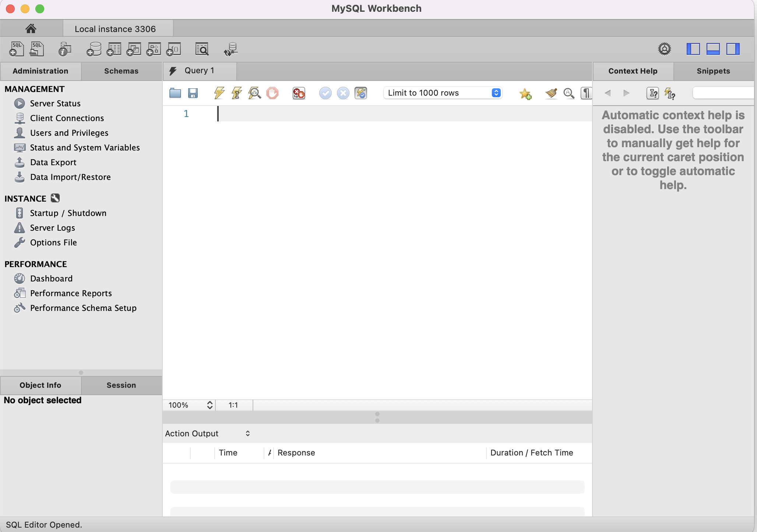Image resolution: width=757 pixels, height=532 pixels.
Task: Switch to the Schemas tab
Action: [121, 71]
